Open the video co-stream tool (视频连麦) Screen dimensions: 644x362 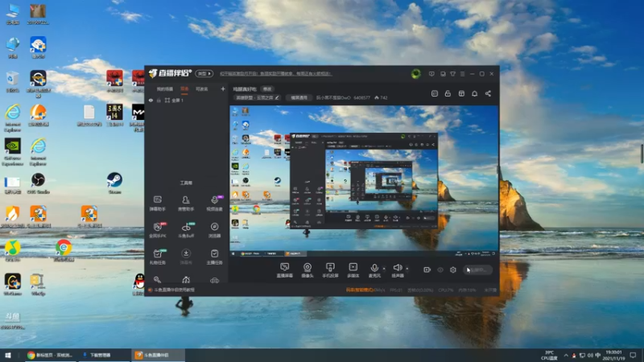pos(214,204)
